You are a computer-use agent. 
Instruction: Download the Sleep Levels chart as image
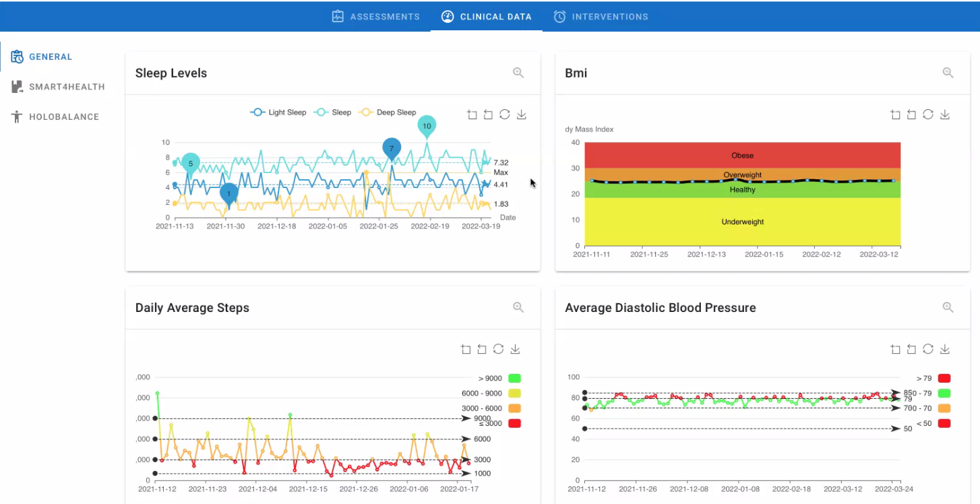[521, 115]
